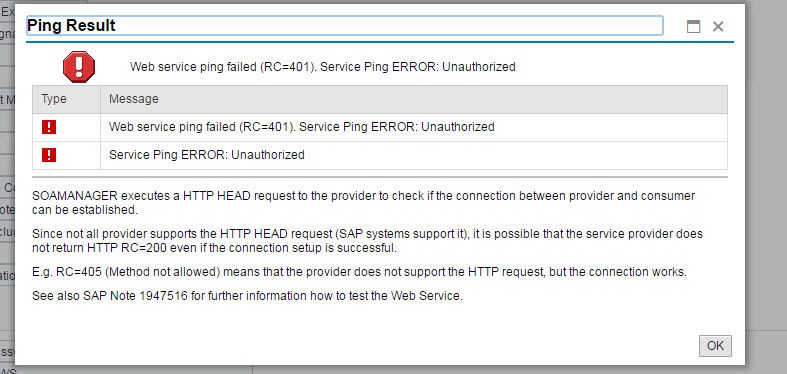Maximize the Ping Result dialog
787x374 pixels.
point(693,27)
